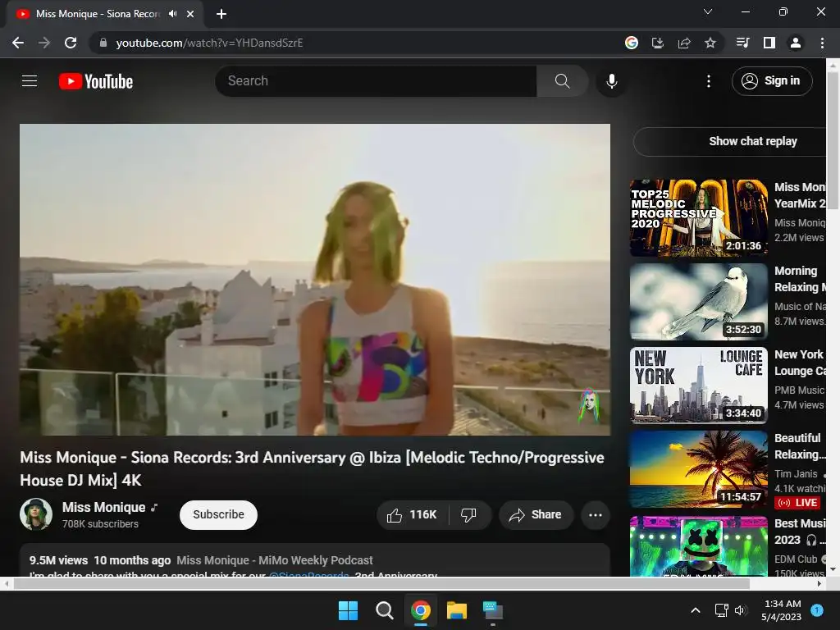The image size is (840, 630).
Task: Like the video with thumbs up
Action: pos(412,515)
